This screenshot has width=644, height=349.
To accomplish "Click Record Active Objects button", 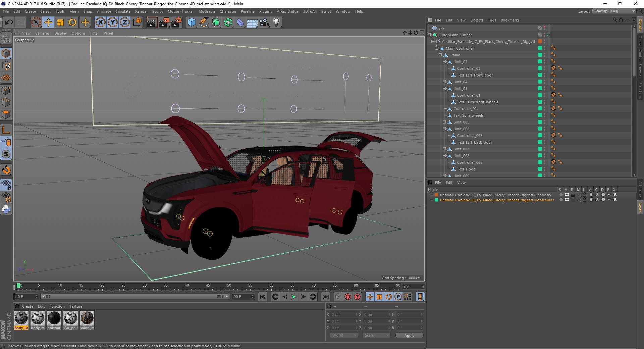I will point(338,297).
